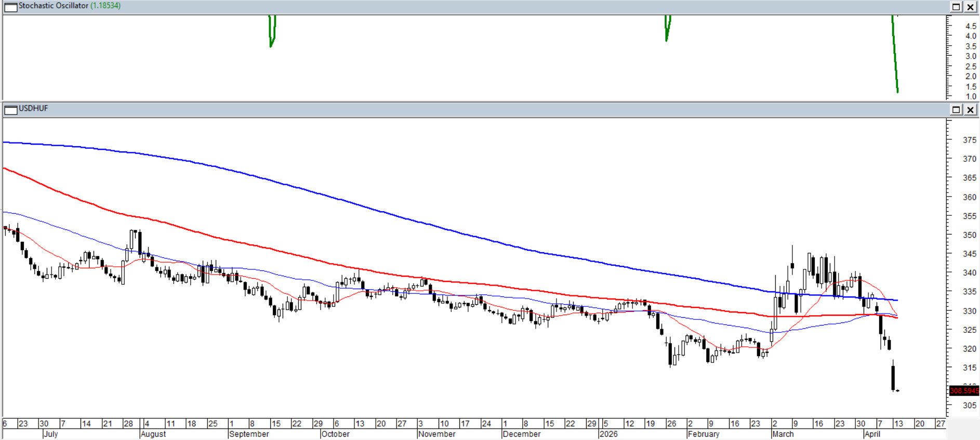Screen dimensions: 980x440
Task: Click the Stochastic Oscillator pane menu icon
Action: 10,7
